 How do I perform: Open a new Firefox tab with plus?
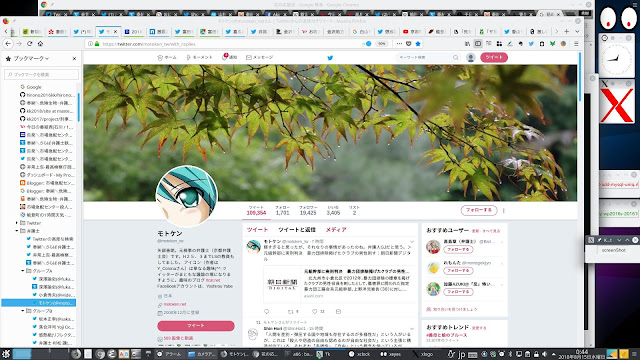pos(567,31)
